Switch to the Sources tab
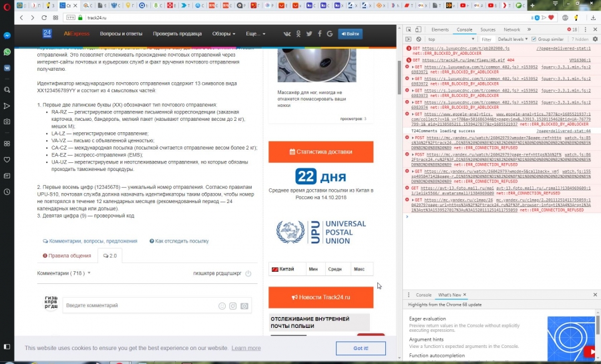Image resolution: width=601 pixels, height=364 pixels. coord(487,29)
